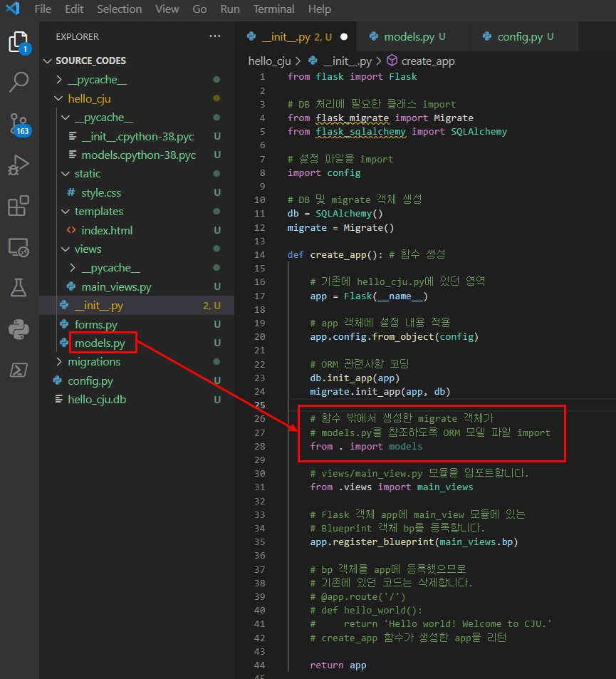Expand the migrations folder
This screenshot has width=616, height=679.
[59, 361]
